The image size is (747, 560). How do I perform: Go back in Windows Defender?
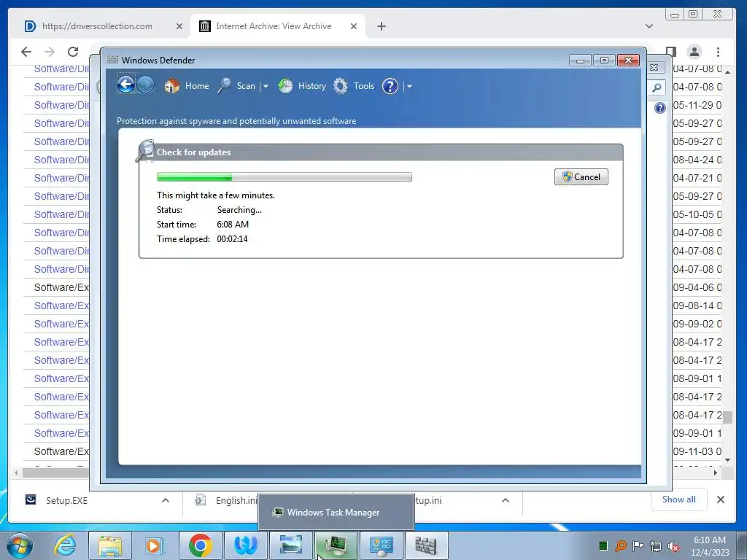pos(125,85)
